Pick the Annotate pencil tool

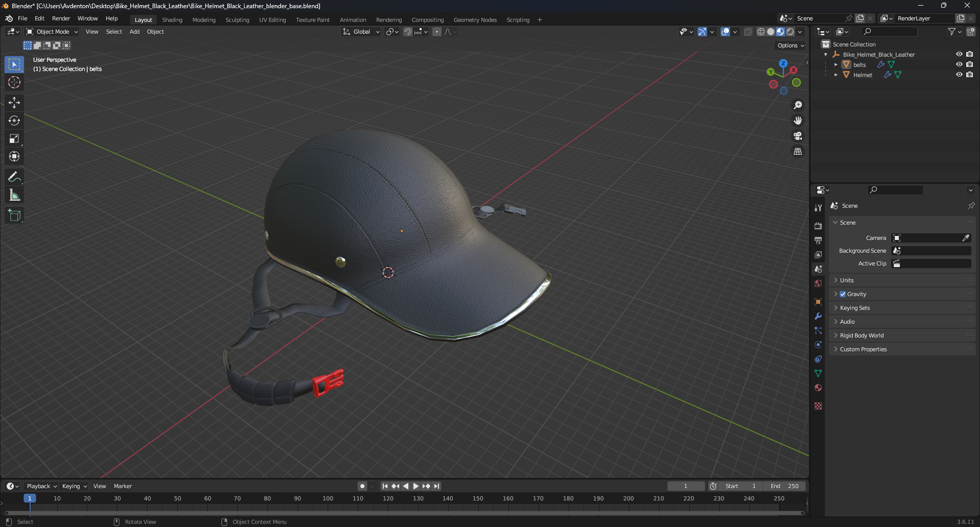(x=14, y=177)
